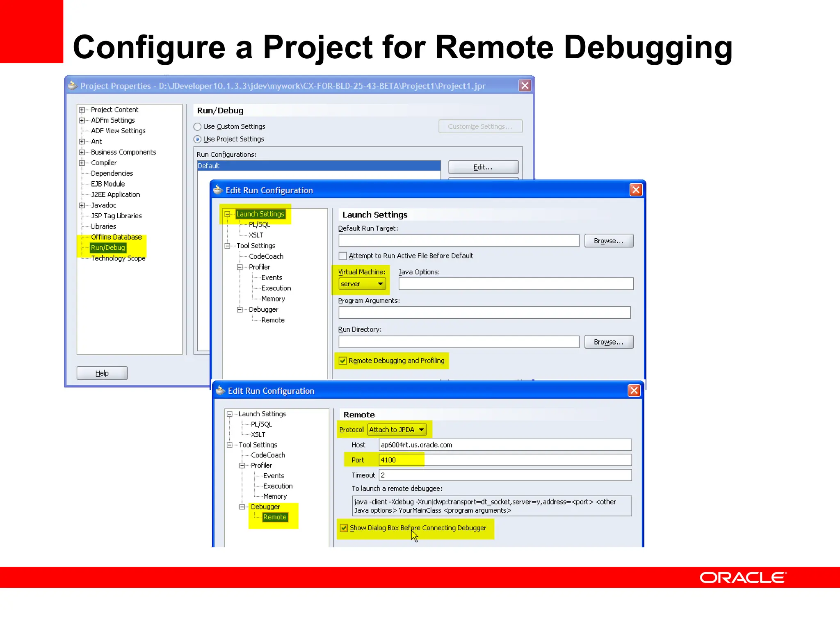Click the Help button in Project Properties
The width and height of the screenshot is (840, 630).
point(102,373)
